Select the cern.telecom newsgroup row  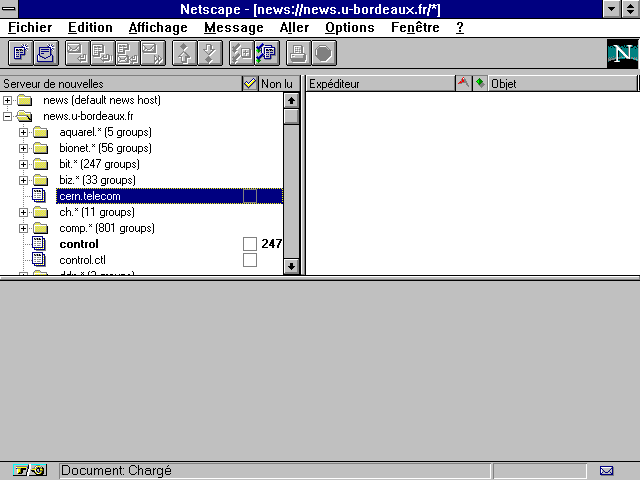(169, 196)
